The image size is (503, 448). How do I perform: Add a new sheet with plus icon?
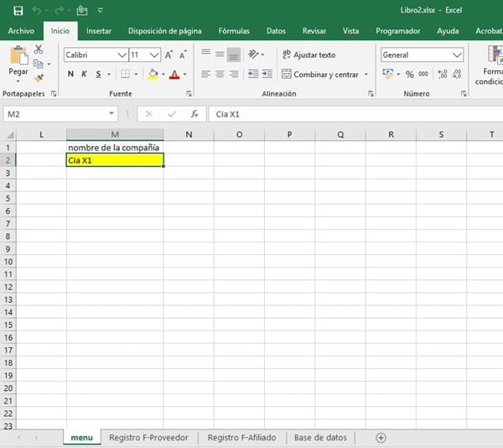(381, 437)
